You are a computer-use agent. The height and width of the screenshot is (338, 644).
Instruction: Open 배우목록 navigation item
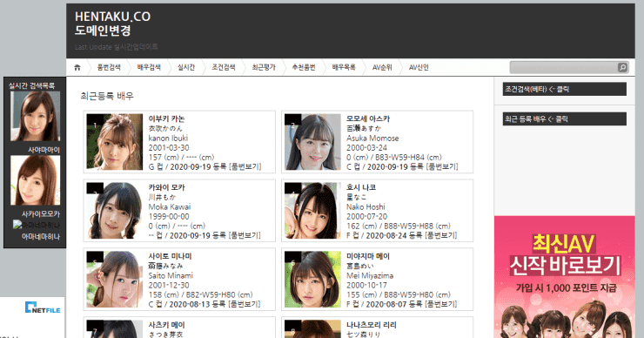click(344, 67)
